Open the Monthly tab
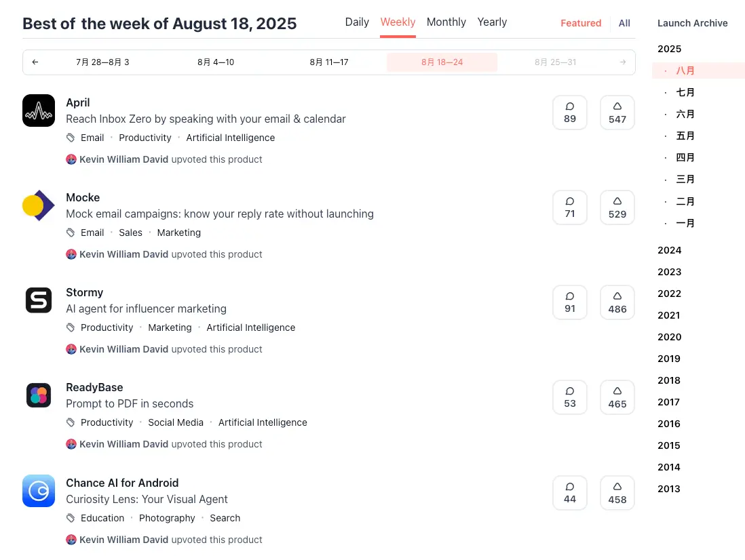Viewport: 745px width, 560px height. (x=446, y=22)
